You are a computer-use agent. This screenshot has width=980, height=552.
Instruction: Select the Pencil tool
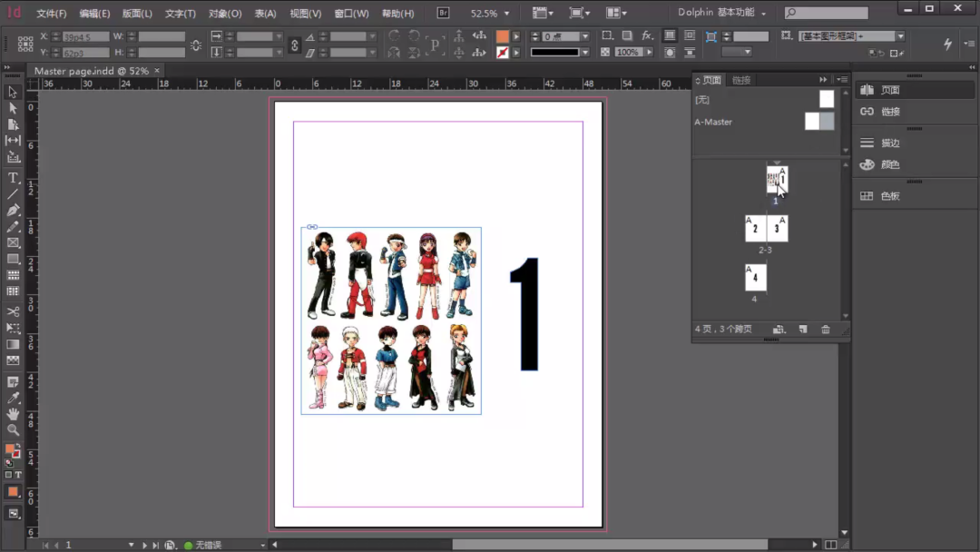(x=13, y=227)
